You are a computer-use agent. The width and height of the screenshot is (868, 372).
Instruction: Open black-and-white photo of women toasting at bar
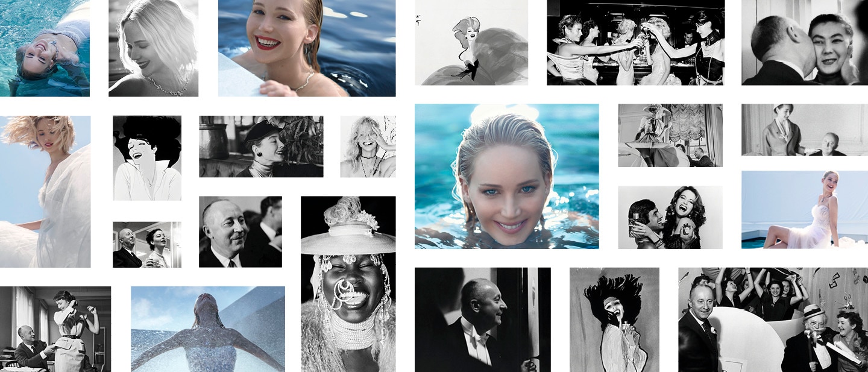(x=635, y=42)
